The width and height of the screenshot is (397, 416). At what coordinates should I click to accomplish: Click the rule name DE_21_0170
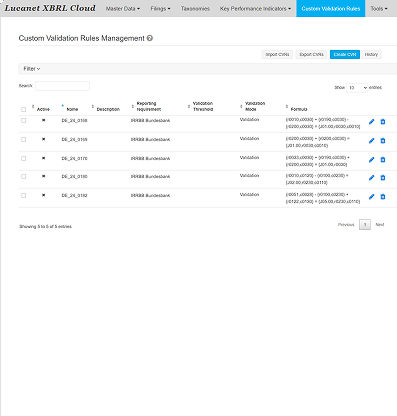74,158
